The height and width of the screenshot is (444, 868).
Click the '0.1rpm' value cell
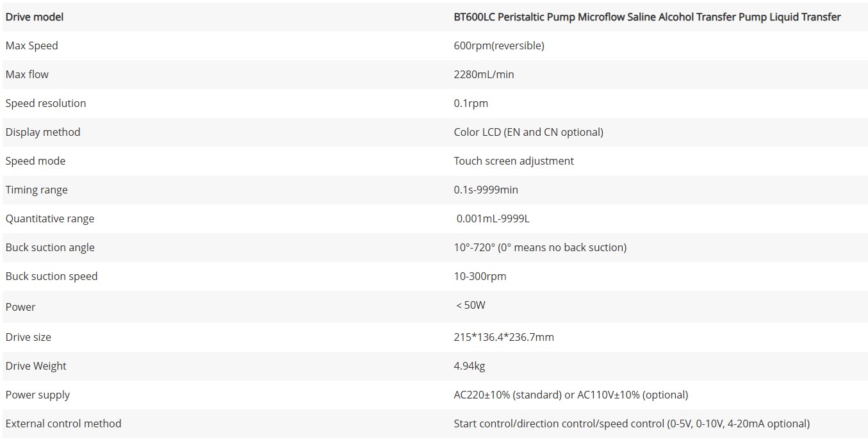471,104
